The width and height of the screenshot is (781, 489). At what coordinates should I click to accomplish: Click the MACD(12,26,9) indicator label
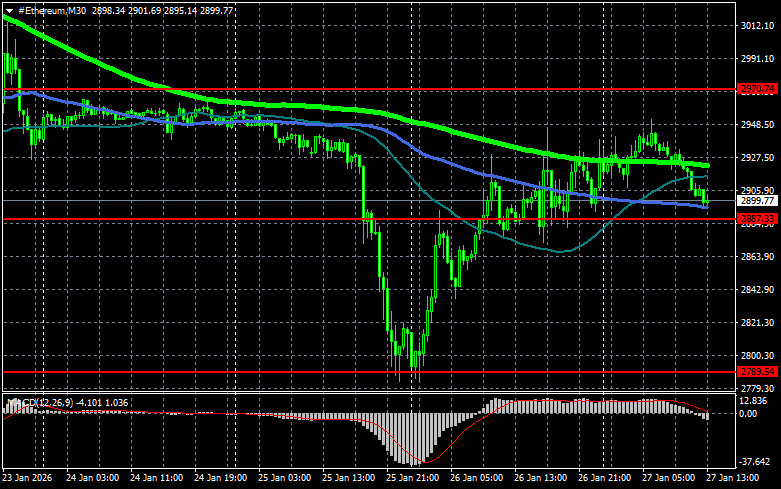pyautogui.click(x=39, y=402)
